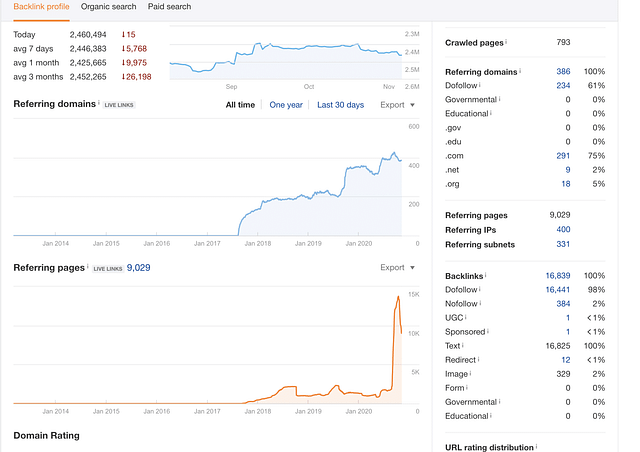The width and height of the screenshot is (640, 452).
Task: Click info icon beside Backlinks label
Action: click(x=486, y=275)
